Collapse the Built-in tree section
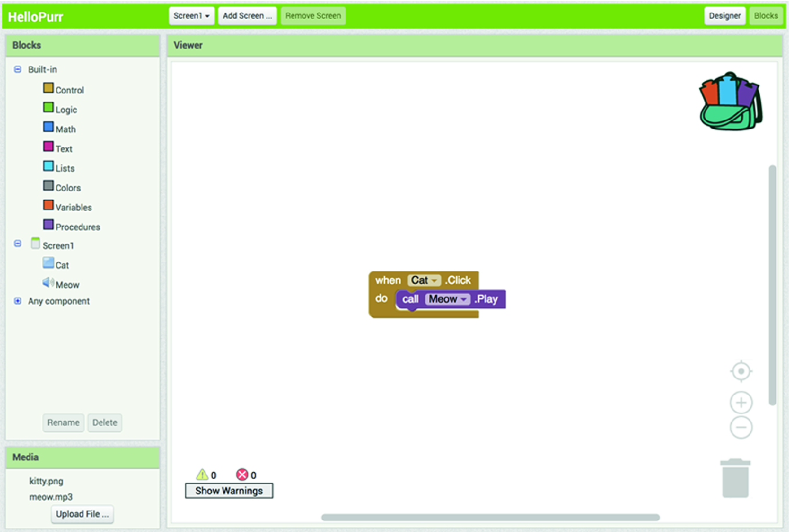 coord(17,69)
